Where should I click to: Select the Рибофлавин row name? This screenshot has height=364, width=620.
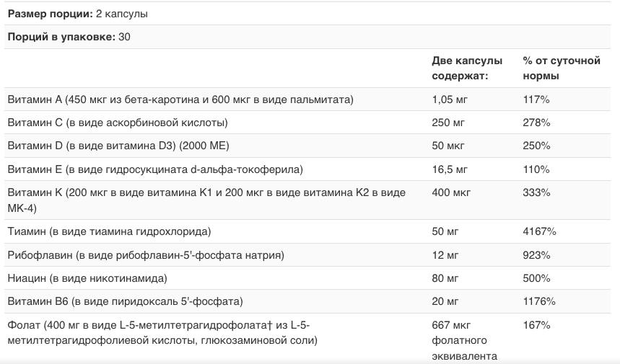pyautogui.click(x=145, y=255)
